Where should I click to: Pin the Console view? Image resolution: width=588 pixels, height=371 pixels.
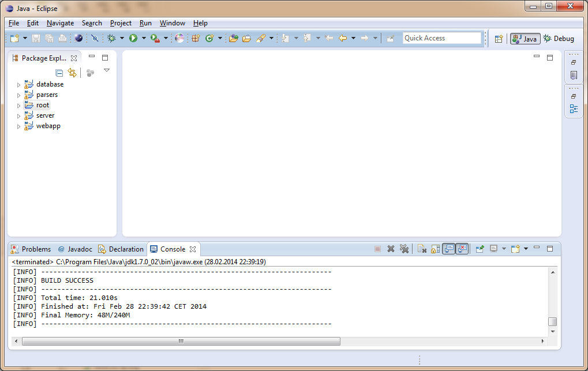pos(480,249)
